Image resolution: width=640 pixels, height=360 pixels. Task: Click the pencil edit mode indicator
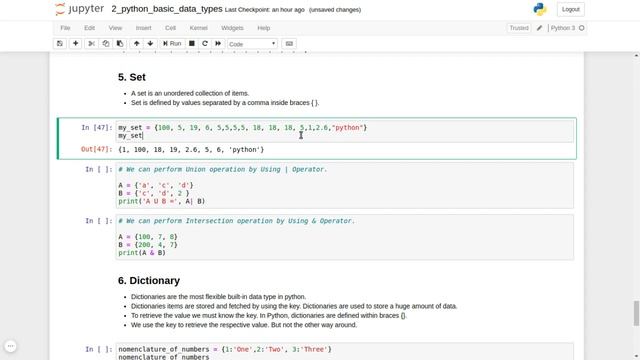(539, 28)
